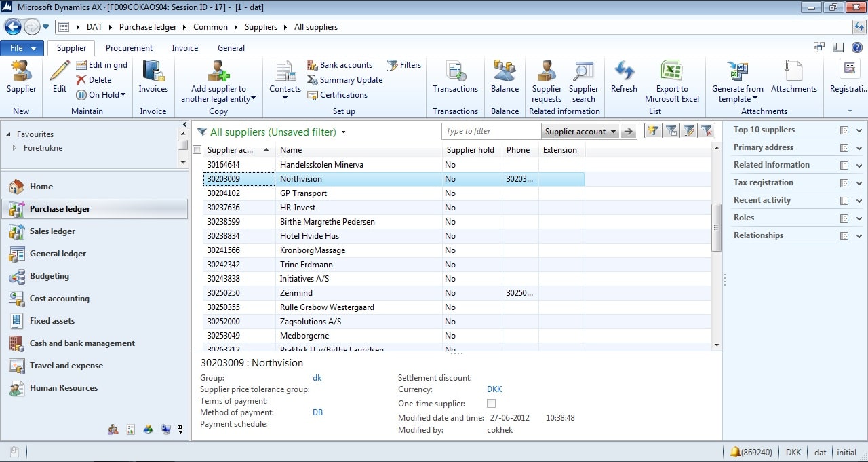868x462 pixels.
Task: Apply the filter with arrow button
Action: tap(629, 132)
